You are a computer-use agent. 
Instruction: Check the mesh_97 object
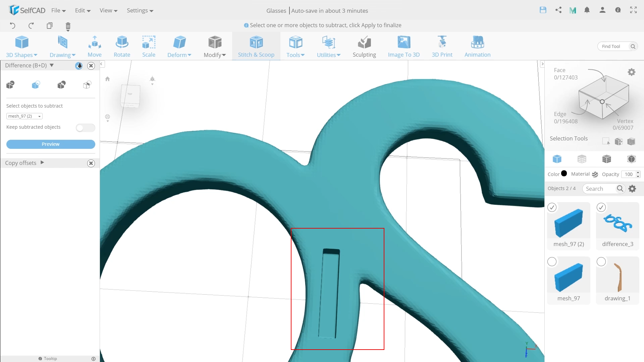point(552,262)
